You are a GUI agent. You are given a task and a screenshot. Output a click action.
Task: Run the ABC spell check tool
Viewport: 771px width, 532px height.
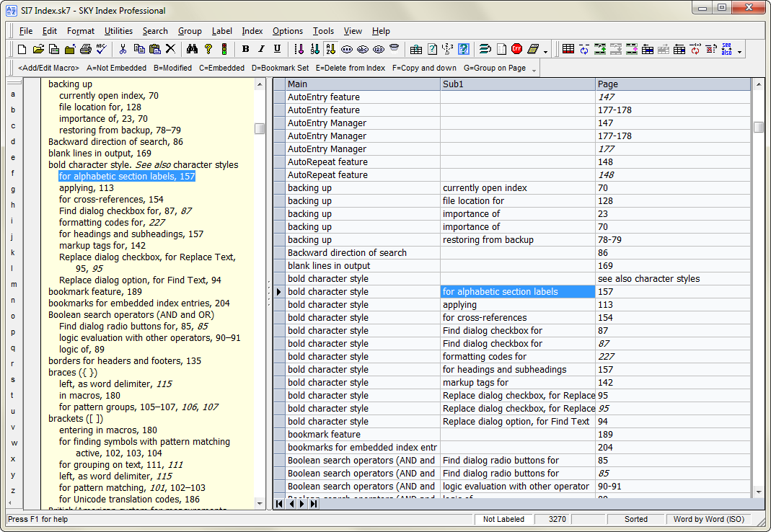(x=101, y=49)
